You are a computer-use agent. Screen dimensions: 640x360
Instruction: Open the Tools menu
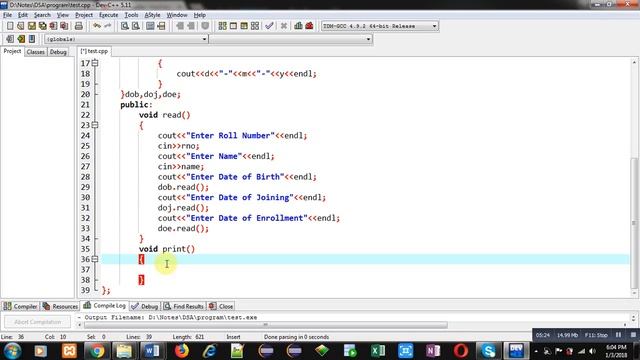(131, 15)
